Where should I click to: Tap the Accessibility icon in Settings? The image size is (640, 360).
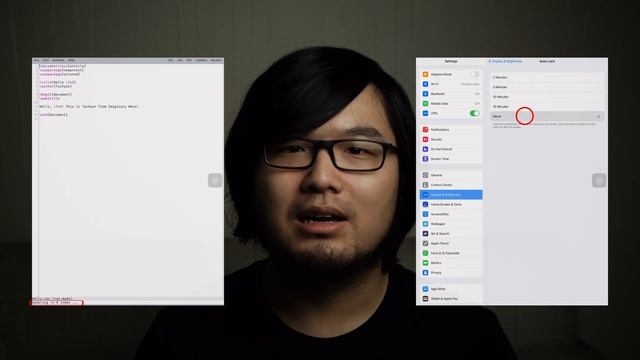point(425,214)
